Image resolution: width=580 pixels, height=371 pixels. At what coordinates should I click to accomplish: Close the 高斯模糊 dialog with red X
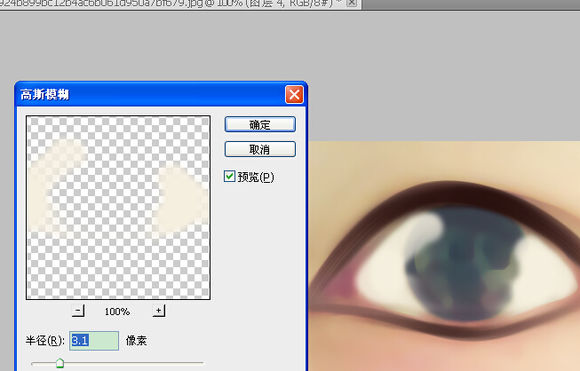(x=294, y=95)
